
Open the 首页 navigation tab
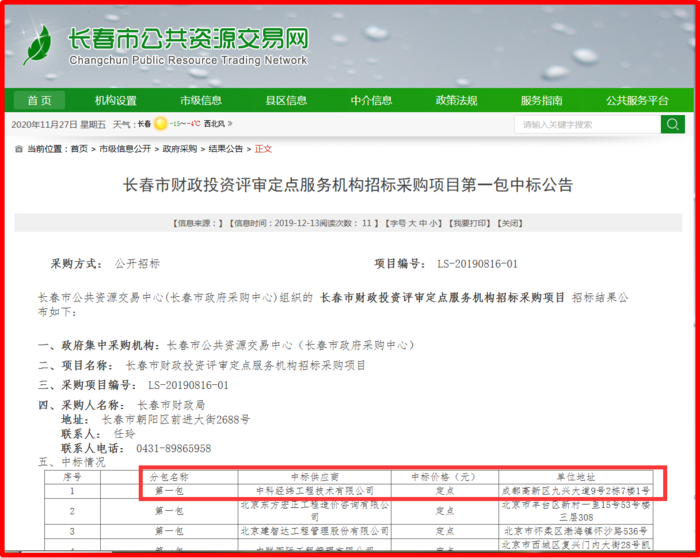[x=39, y=100]
